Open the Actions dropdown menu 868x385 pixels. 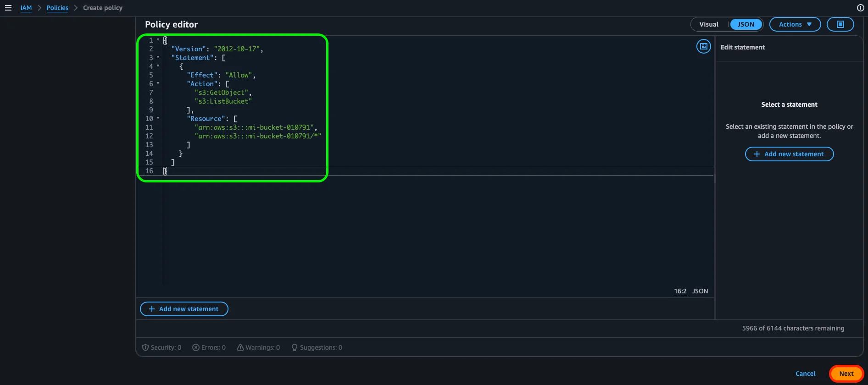[795, 24]
